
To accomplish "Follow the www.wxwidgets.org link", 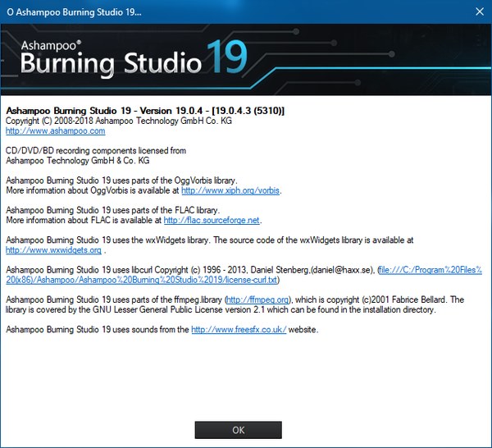I will click(53, 250).
